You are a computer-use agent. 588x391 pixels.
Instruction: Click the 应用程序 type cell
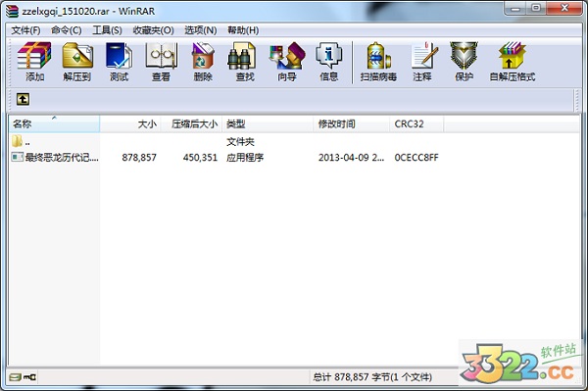(x=245, y=158)
